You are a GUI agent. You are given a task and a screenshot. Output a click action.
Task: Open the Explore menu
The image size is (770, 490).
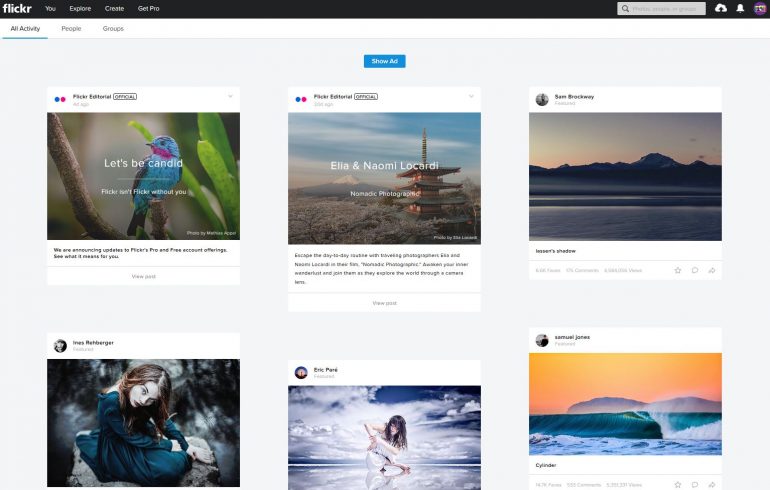click(80, 8)
